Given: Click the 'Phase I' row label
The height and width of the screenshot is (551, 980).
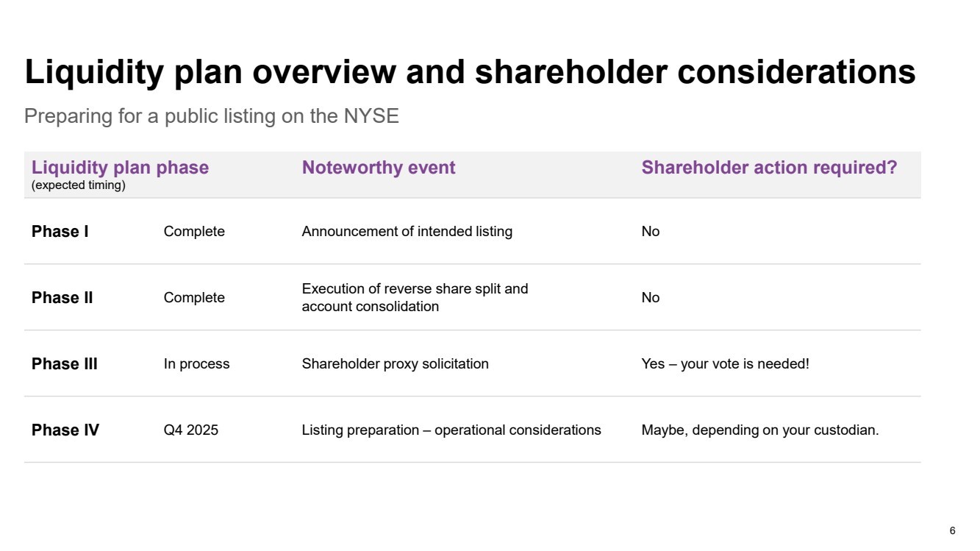Looking at the screenshot, I should [60, 232].
